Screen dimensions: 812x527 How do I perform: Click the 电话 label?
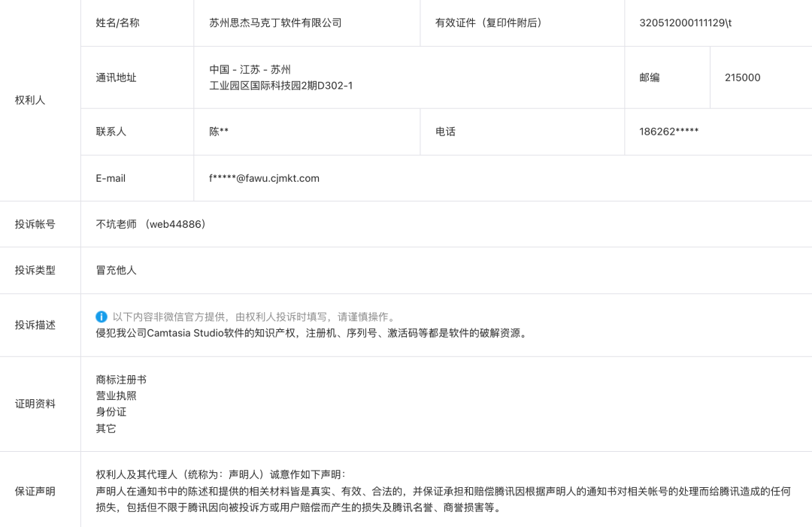point(445,132)
